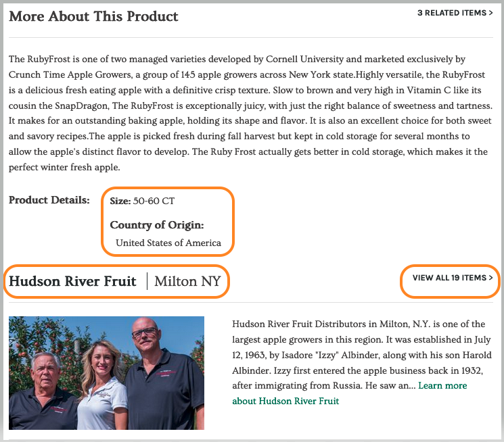The height and width of the screenshot is (442, 504).
Task: Click the Hudson River Fruit growers photo
Action: tap(106, 373)
